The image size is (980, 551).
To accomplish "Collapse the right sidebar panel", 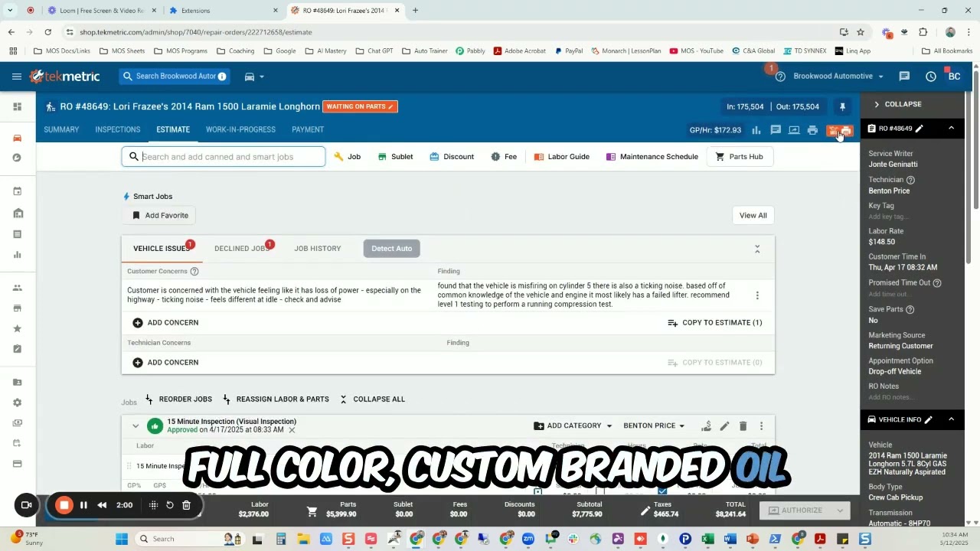I will [897, 104].
